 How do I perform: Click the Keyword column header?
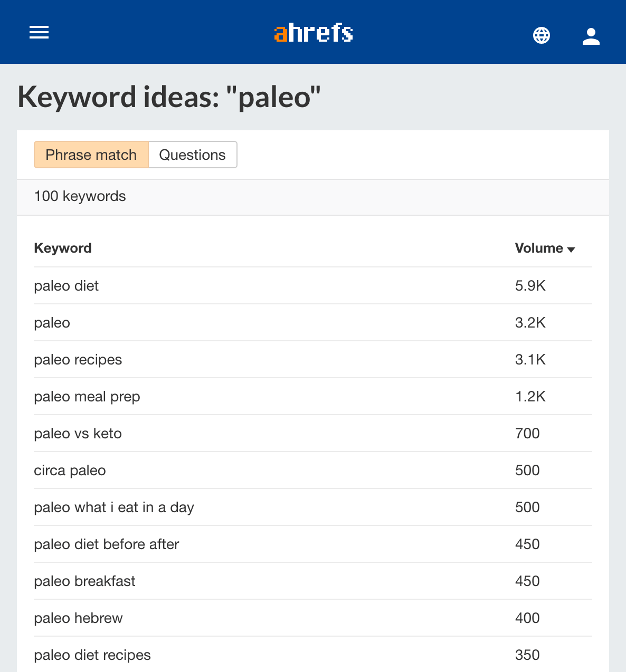tap(63, 248)
